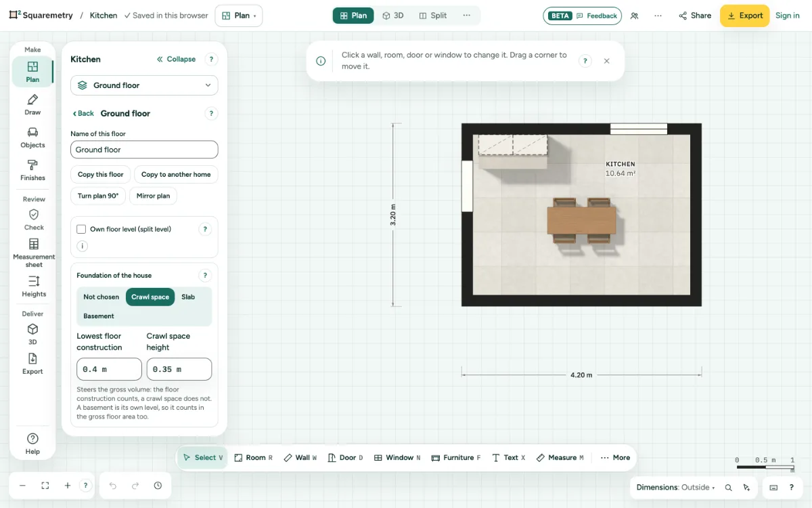
Task: Select the Slab foundation option
Action: (188, 297)
